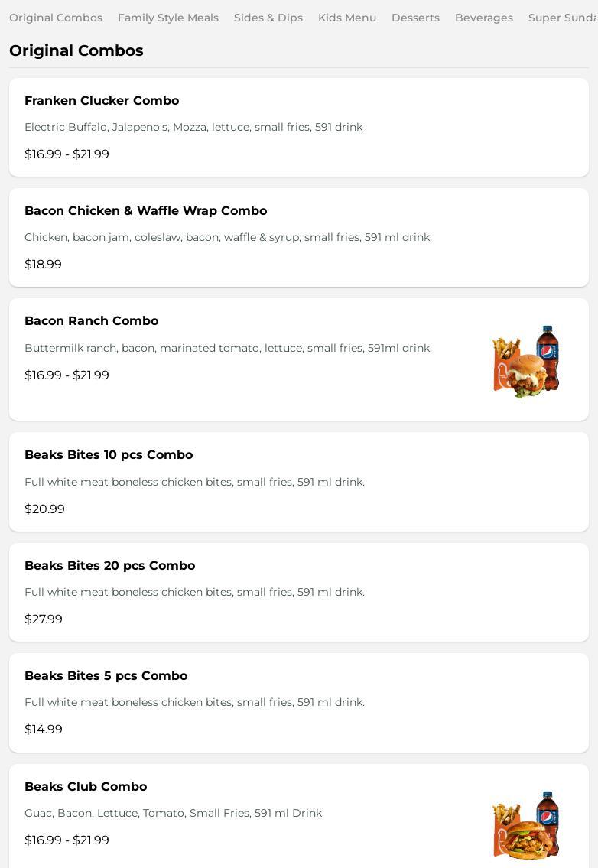The height and width of the screenshot is (868, 598).
Task: Click the Electric Buffalo description text
Action: [x=193, y=128]
